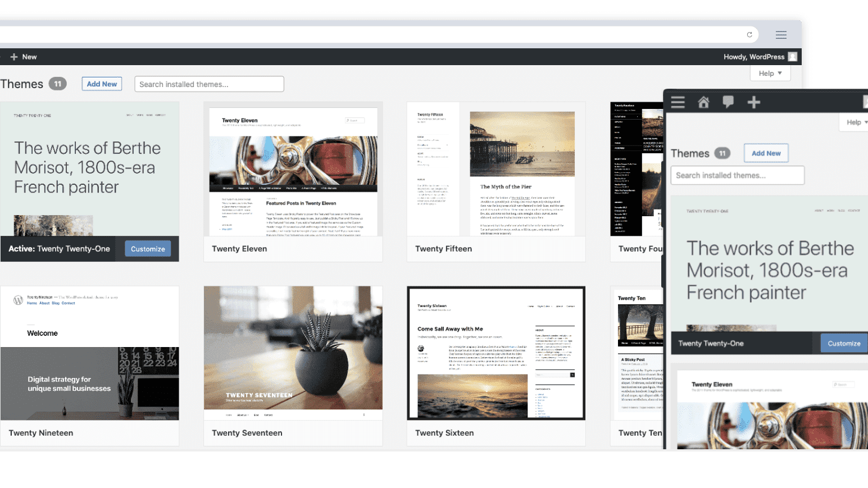The width and height of the screenshot is (868, 488).
Task: Expand the Help dropdown in desktop window
Action: 770,73
